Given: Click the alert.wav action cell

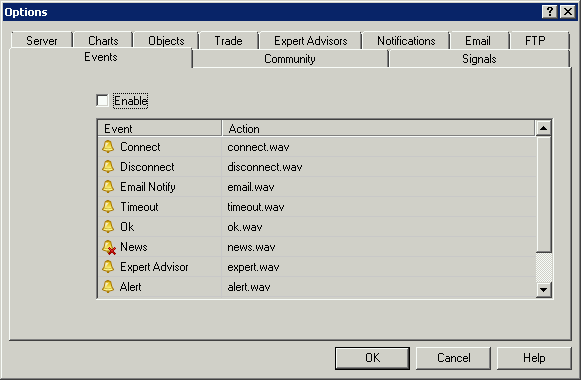Looking at the screenshot, I should tap(379, 287).
